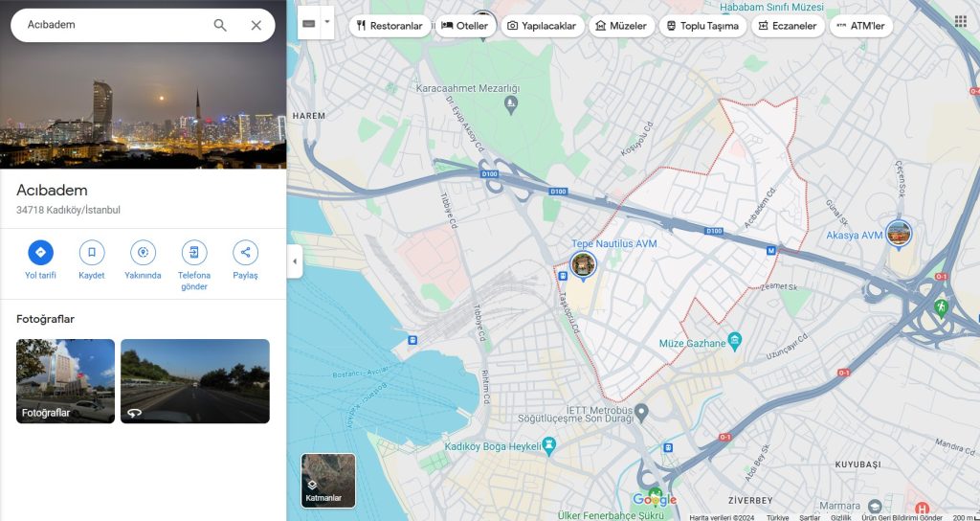Open the Street View road thumbnail
Image resolution: width=980 pixels, height=521 pixels.
195,381
